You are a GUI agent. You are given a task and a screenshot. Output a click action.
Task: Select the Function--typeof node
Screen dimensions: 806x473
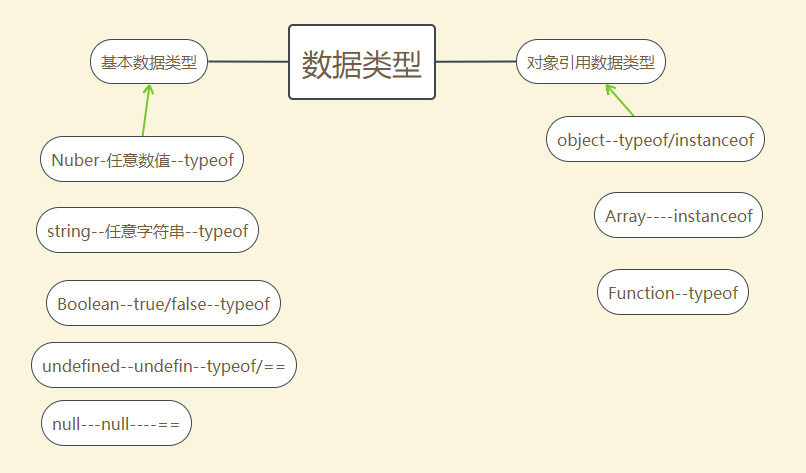click(673, 292)
